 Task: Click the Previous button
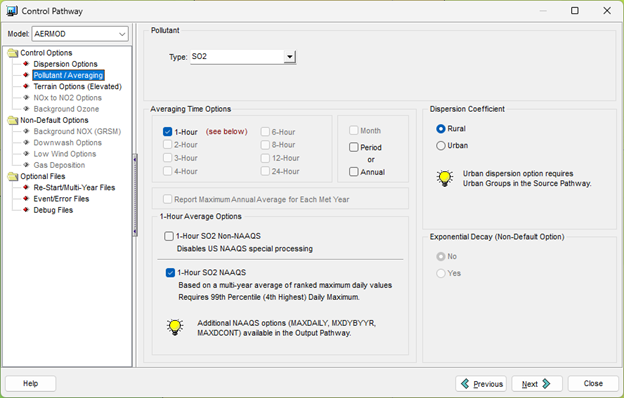(x=481, y=384)
